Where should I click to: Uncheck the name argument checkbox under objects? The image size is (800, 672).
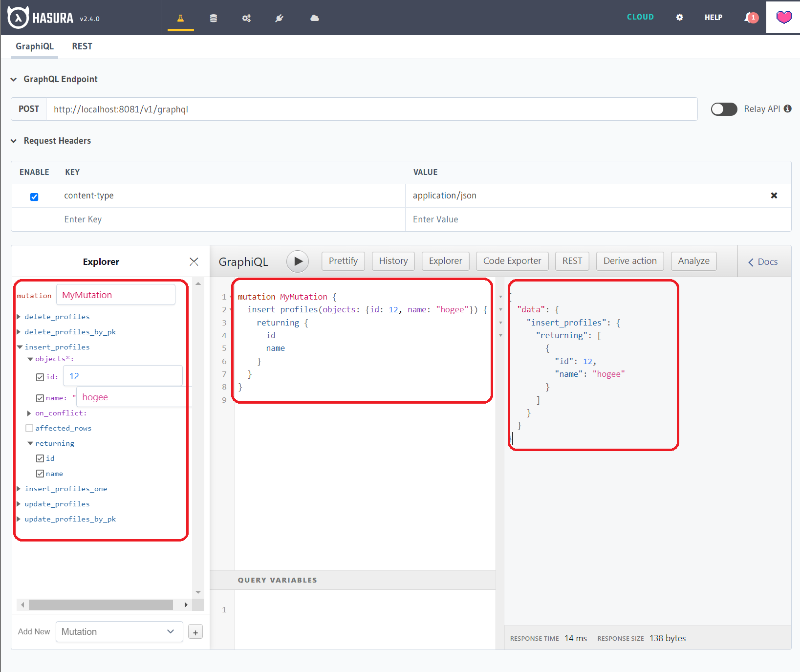click(40, 398)
